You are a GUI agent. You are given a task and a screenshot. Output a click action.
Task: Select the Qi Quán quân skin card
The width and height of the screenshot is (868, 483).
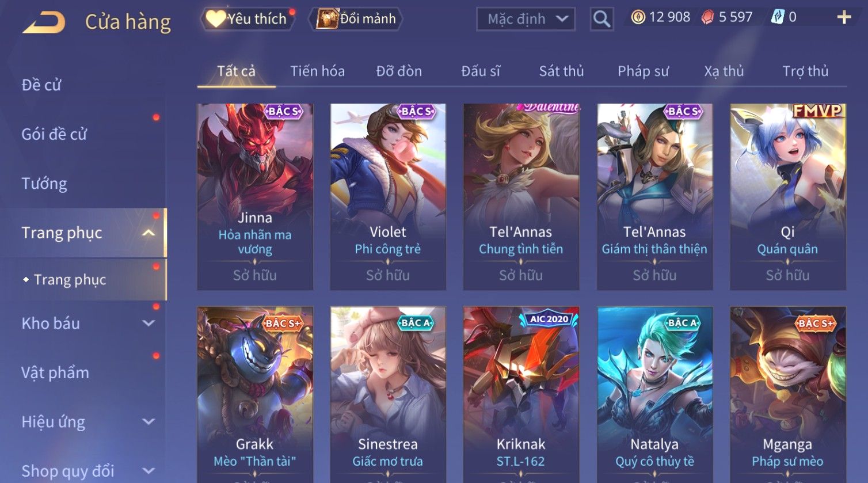(787, 196)
